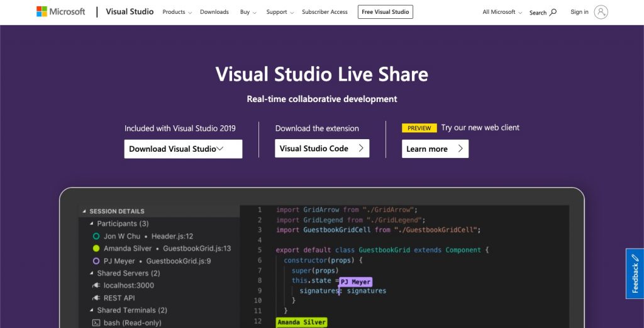Select participant Jon W Chu

[x=122, y=236]
